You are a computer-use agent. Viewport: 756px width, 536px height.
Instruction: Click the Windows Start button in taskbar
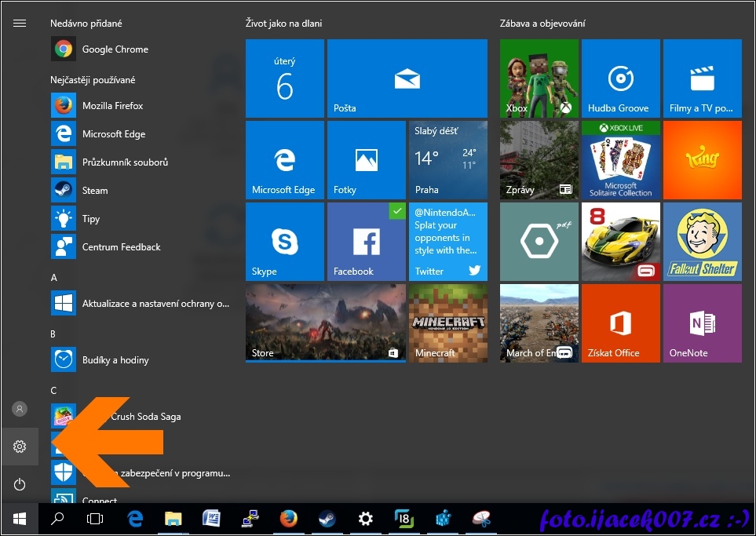tap(20, 519)
